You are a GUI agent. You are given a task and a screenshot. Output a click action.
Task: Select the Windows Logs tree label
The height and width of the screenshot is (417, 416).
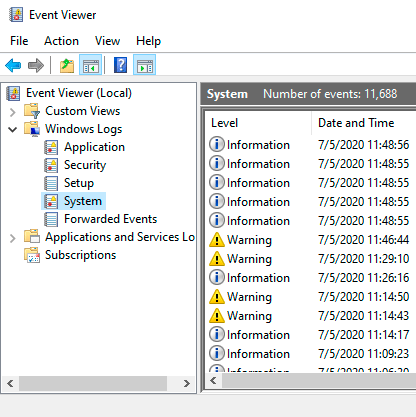pyautogui.click(x=84, y=129)
